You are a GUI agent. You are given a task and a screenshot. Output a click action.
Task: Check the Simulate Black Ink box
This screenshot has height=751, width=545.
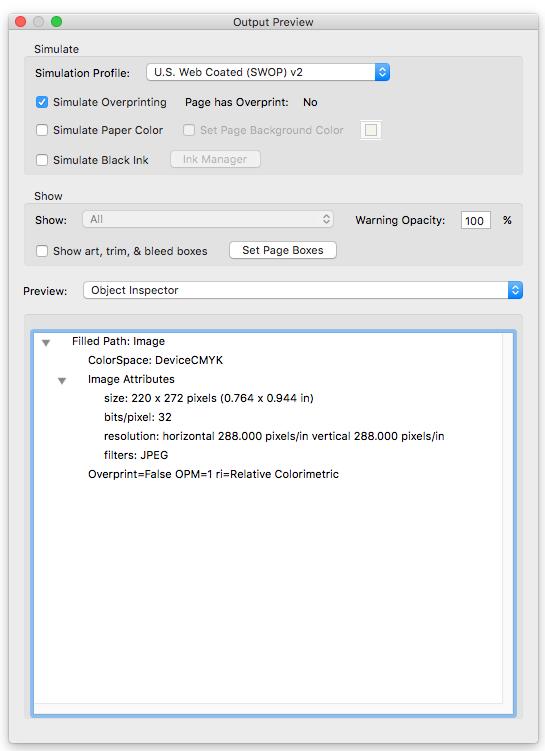pyautogui.click(x=42, y=160)
